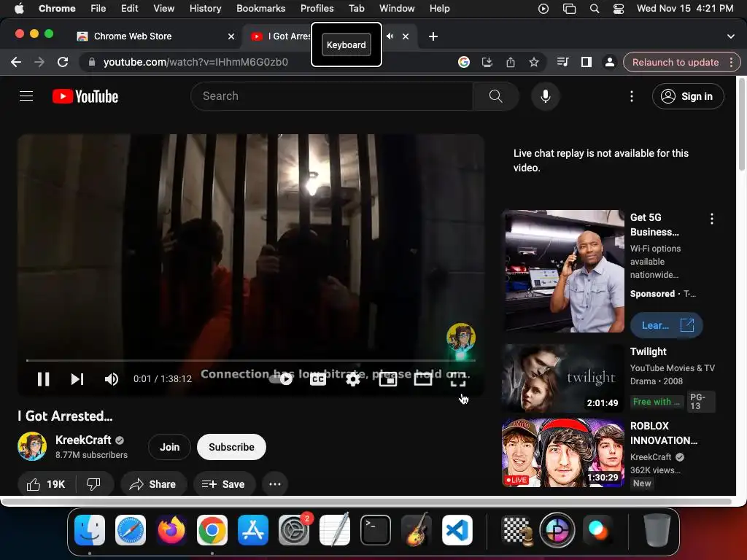Open the YouTube hamburger guide menu
This screenshot has height=560, width=747.
(26, 96)
